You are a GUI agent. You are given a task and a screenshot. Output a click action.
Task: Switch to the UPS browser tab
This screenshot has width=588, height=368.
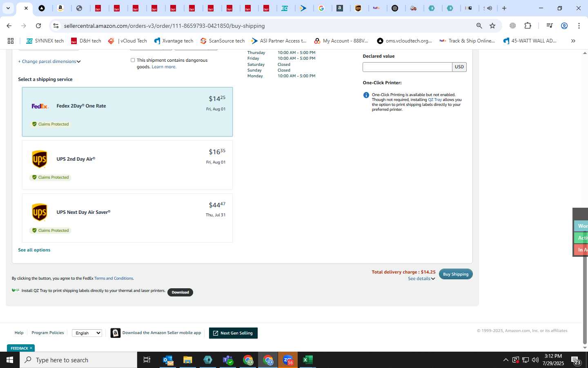click(358, 8)
